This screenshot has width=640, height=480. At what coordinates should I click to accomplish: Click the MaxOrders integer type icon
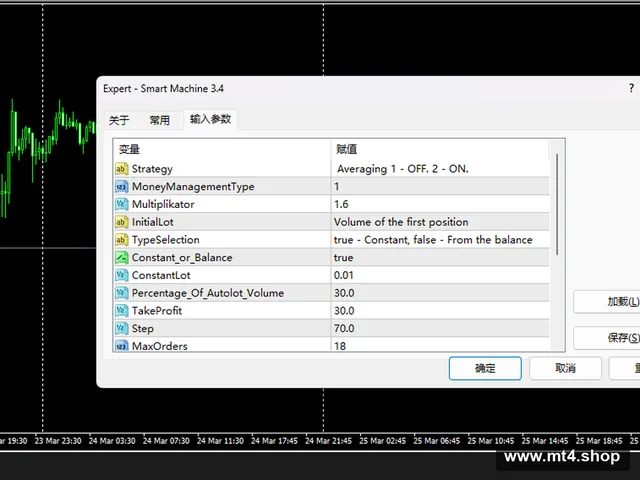click(x=122, y=346)
